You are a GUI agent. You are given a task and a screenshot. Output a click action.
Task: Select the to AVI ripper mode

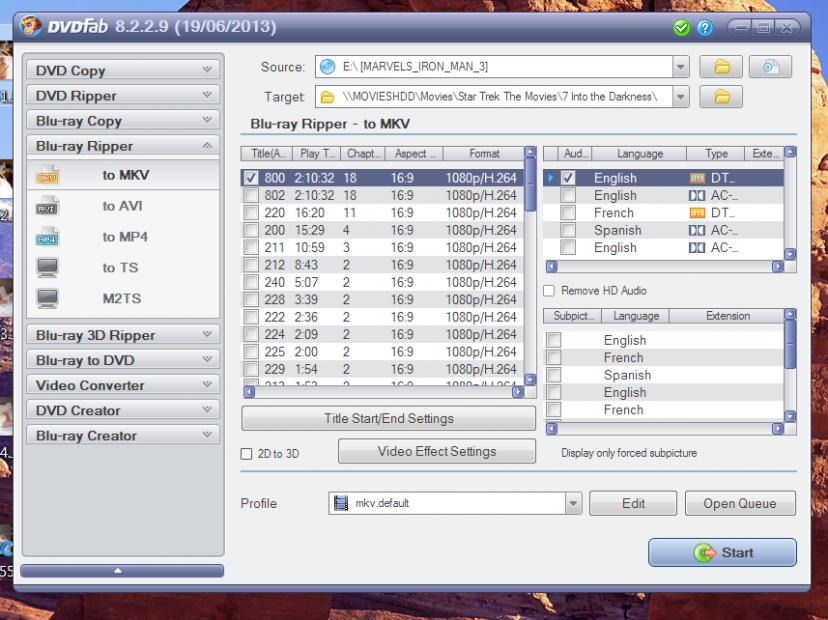(x=123, y=206)
